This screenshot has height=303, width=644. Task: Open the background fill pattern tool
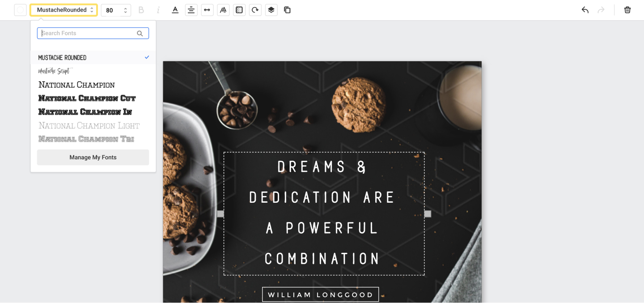click(239, 9)
